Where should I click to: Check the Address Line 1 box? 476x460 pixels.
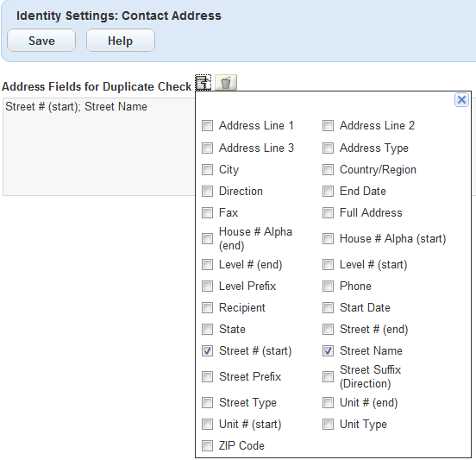pos(207,125)
